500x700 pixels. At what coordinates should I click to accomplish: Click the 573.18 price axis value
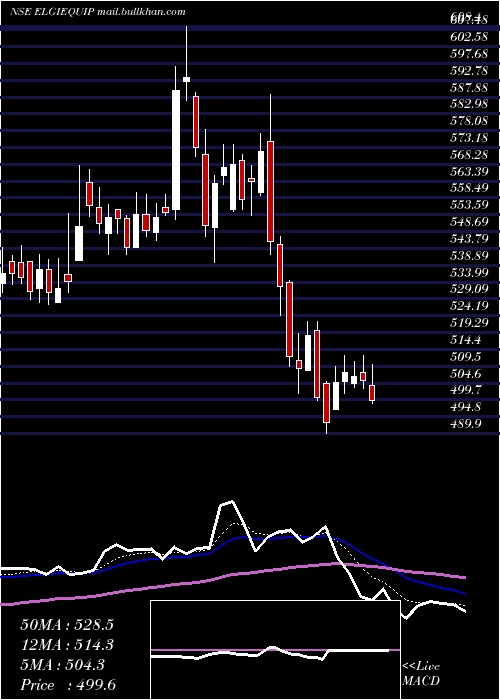click(469, 138)
